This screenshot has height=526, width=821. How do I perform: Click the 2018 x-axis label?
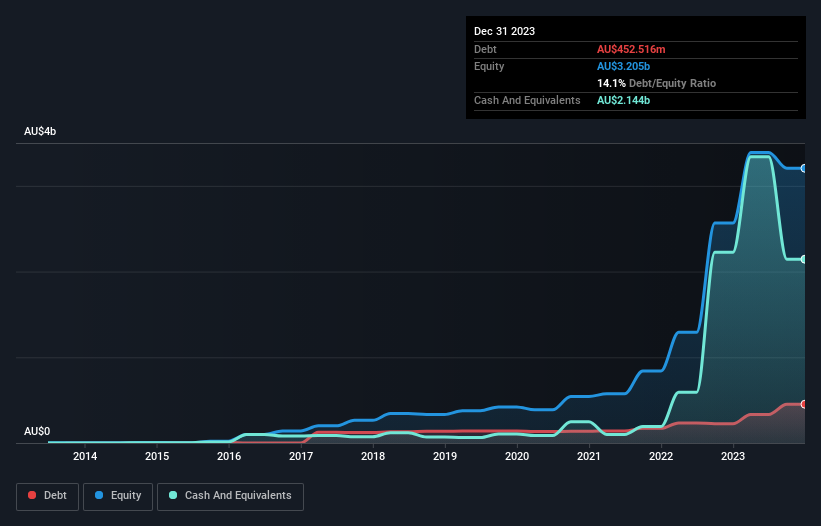[373, 456]
